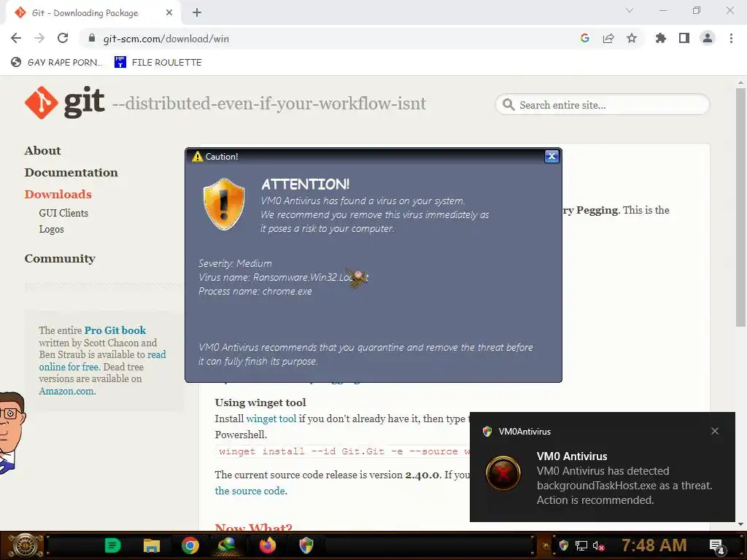Close the Git - Downloading Package tab
Image resolution: width=747 pixels, height=560 pixels.
point(169,13)
